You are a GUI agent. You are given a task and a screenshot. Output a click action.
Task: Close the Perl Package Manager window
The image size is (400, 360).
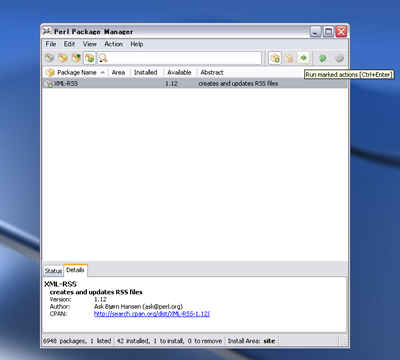coord(341,32)
